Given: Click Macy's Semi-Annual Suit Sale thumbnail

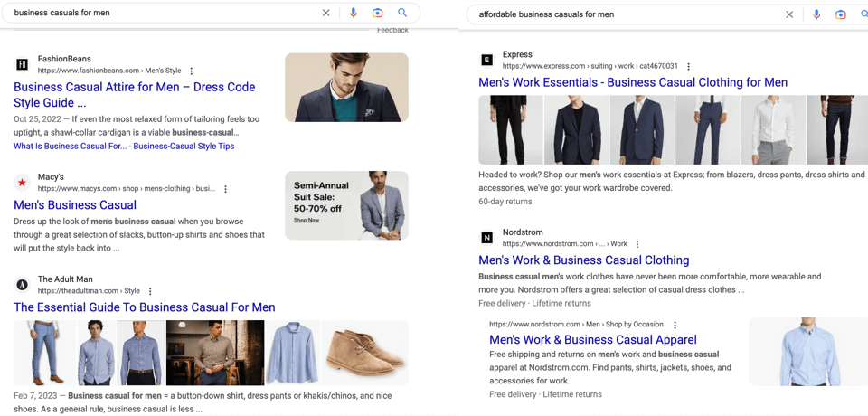Looking at the screenshot, I should tap(346, 205).
